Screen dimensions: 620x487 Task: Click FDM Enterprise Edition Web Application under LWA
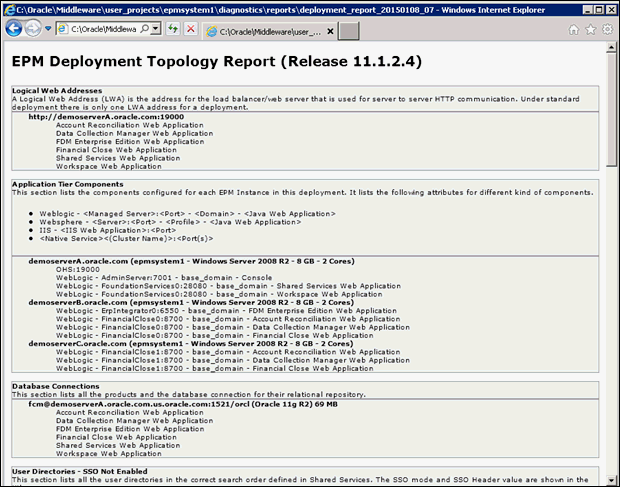pos(130,142)
